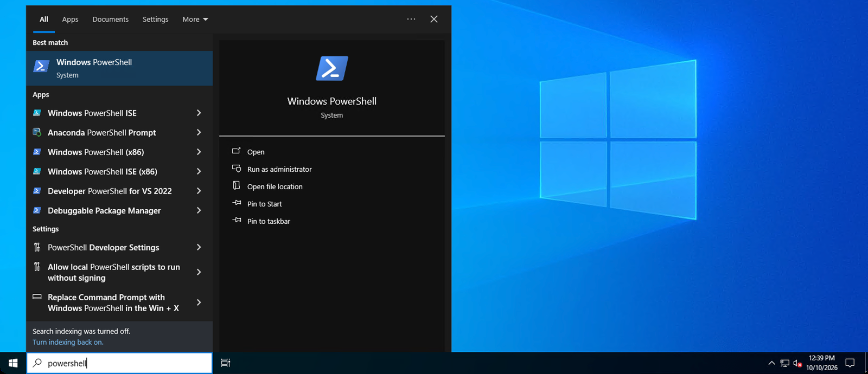Switch to the Apps search tab
This screenshot has width=868, height=374.
70,19
